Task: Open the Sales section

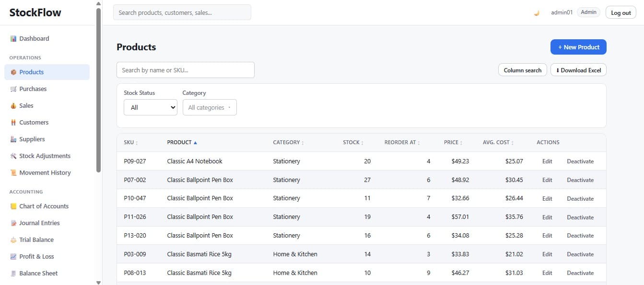Action: point(47,105)
